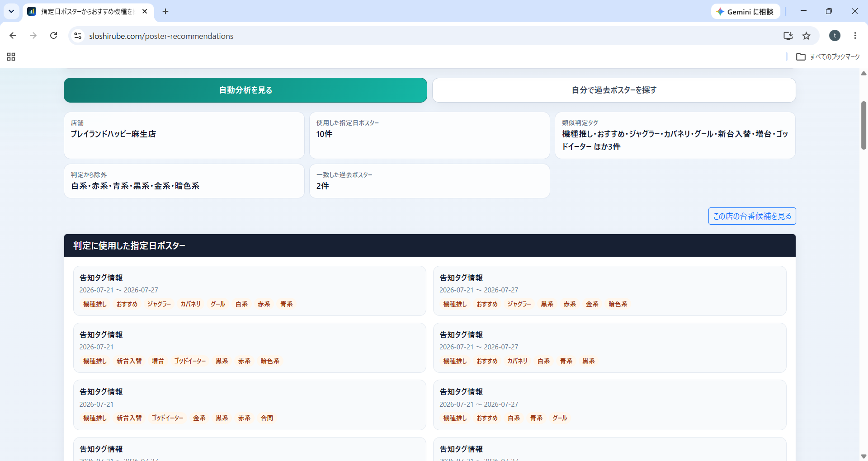Image resolution: width=868 pixels, height=461 pixels.
Task: Click the address bar URL field
Action: click(429, 36)
